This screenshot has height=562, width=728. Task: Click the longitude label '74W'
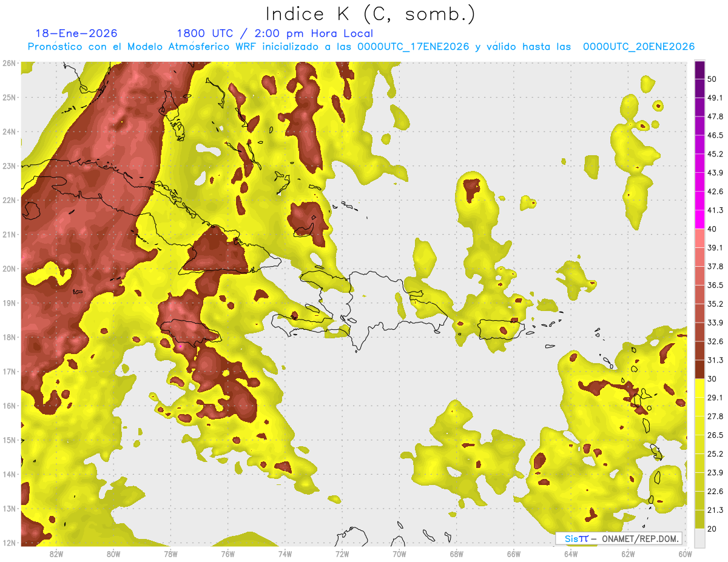[285, 554]
